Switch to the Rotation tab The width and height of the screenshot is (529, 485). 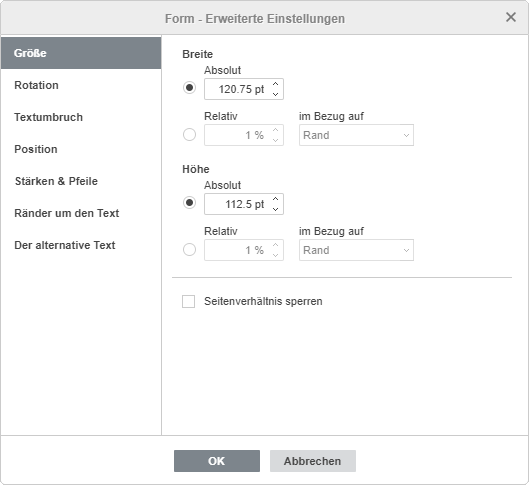[81, 85]
